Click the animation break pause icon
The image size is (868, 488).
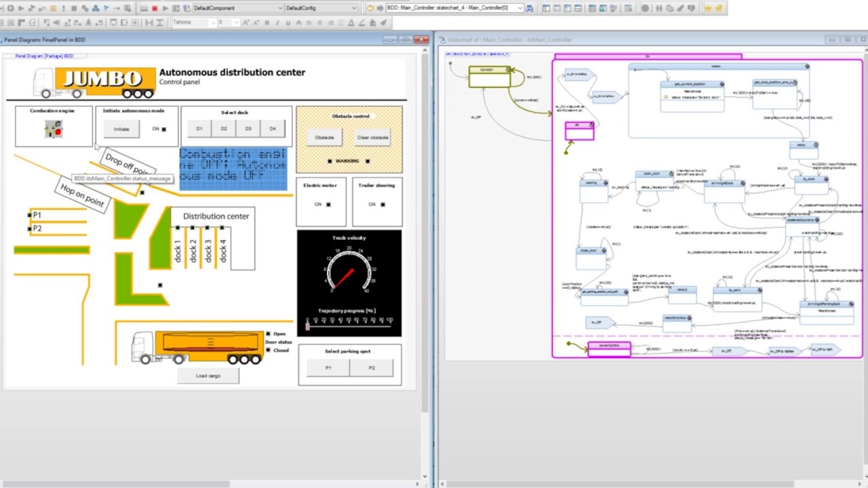(x=53, y=8)
